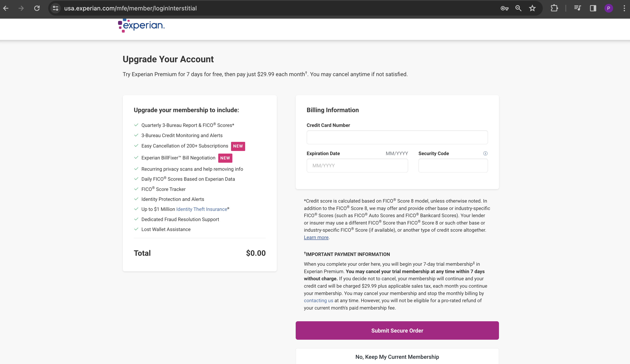Click the Recurring privacy scans list item
Viewport: 630px width, 364px height.
click(x=192, y=169)
